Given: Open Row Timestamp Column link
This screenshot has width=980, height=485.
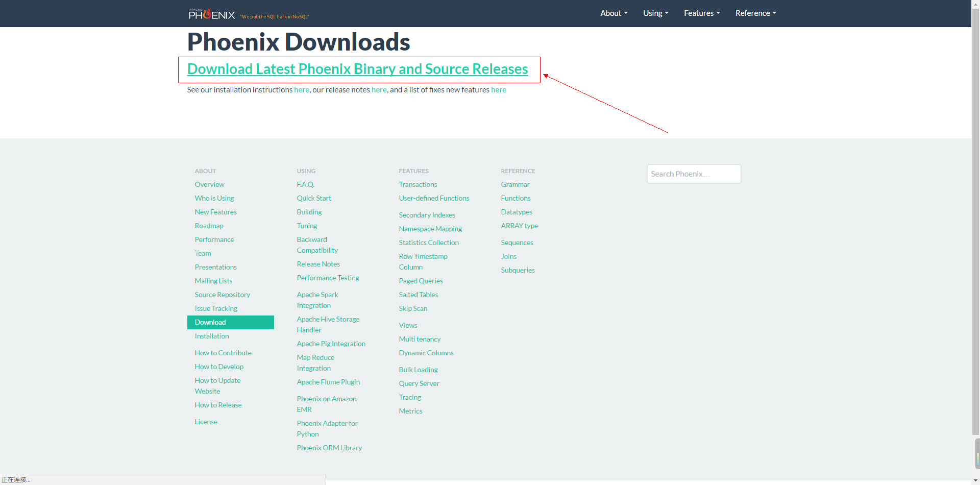Looking at the screenshot, I should [x=423, y=262].
